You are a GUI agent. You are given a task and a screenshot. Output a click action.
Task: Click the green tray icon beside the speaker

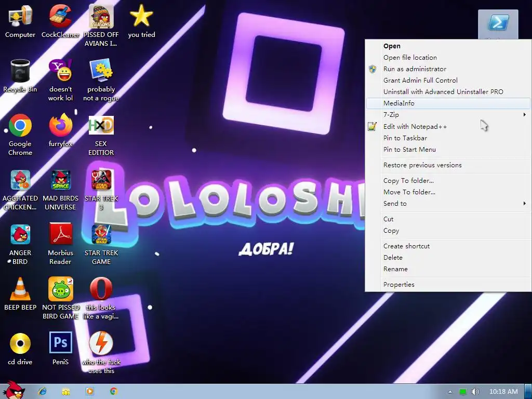(x=463, y=392)
